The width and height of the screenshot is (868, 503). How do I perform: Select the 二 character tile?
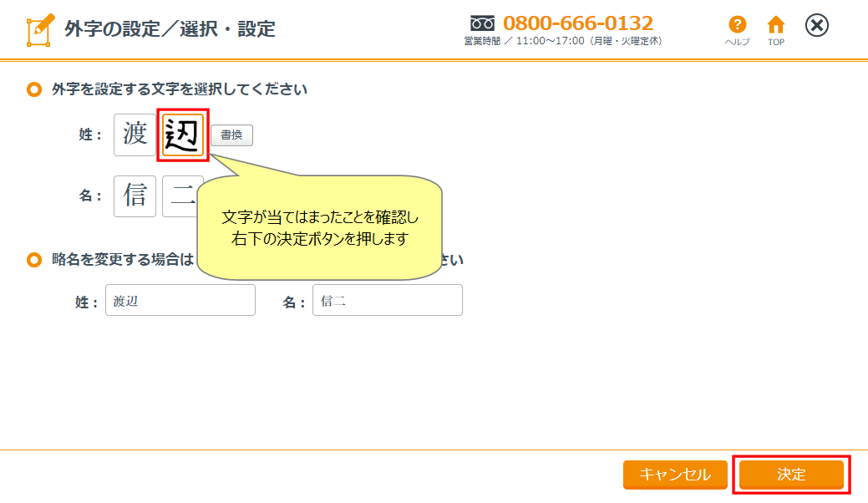coord(180,196)
